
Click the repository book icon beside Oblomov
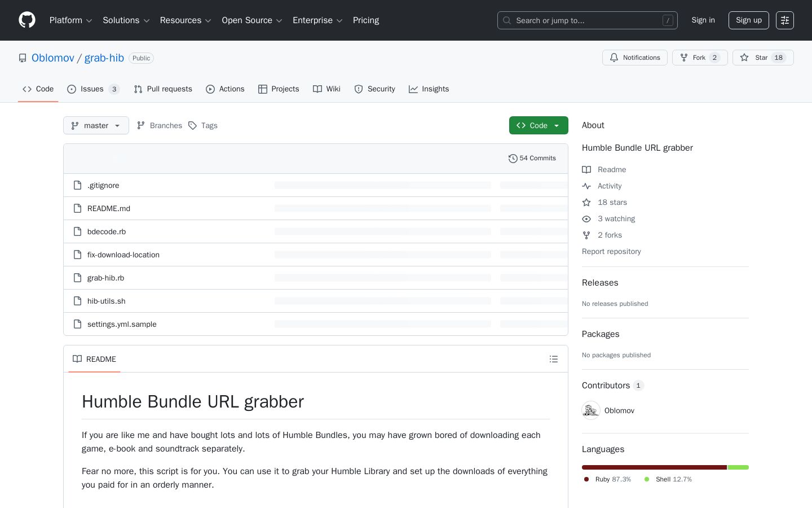tap(23, 58)
